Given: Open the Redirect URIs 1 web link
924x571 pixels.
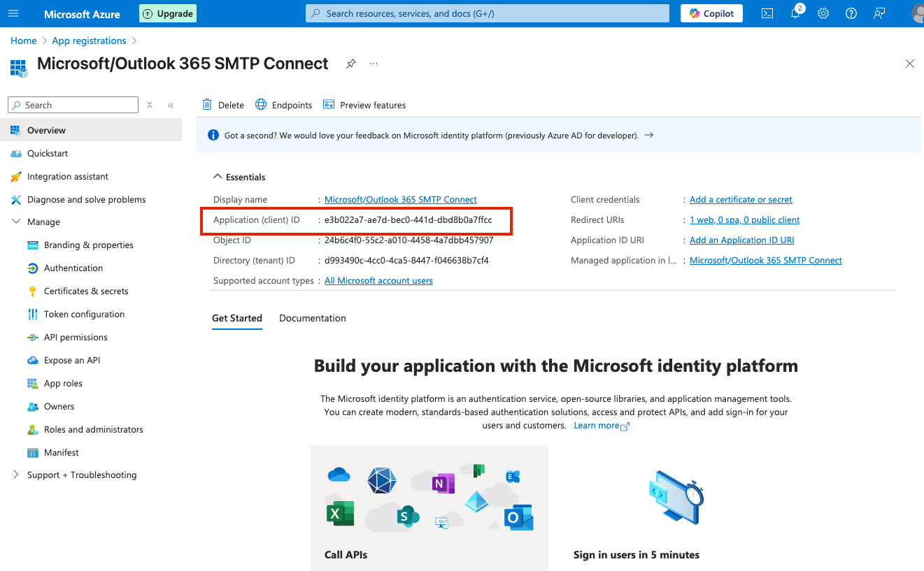Looking at the screenshot, I should click(744, 219).
